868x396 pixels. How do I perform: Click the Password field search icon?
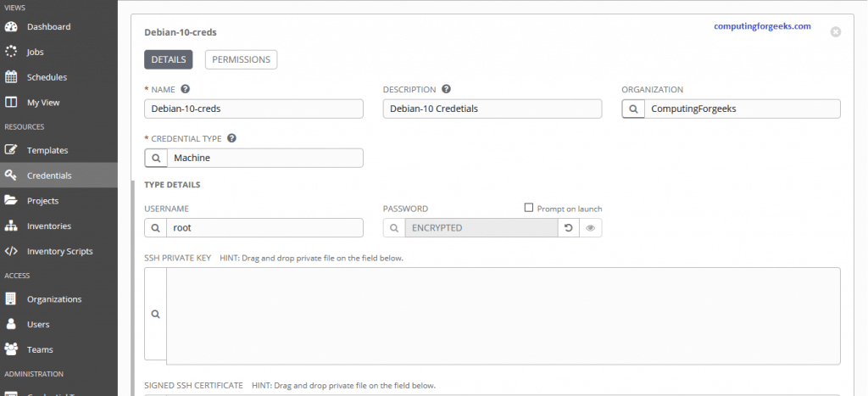point(394,227)
